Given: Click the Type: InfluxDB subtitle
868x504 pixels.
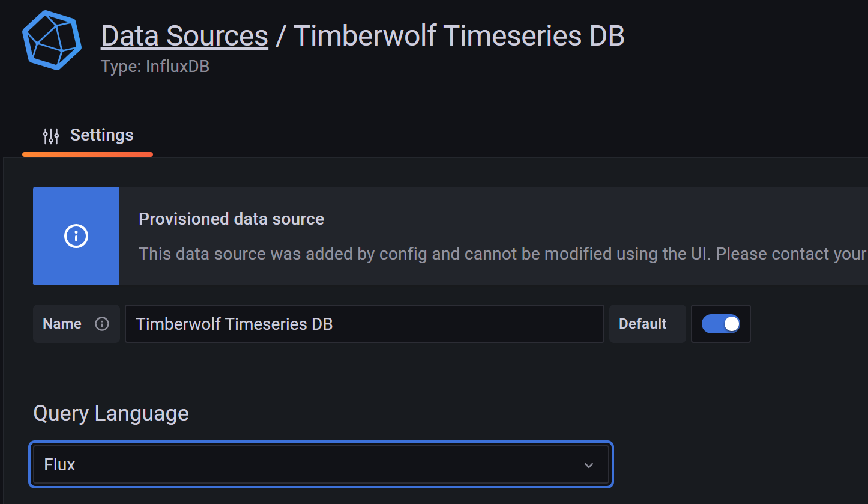Looking at the screenshot, I should 155,66.
